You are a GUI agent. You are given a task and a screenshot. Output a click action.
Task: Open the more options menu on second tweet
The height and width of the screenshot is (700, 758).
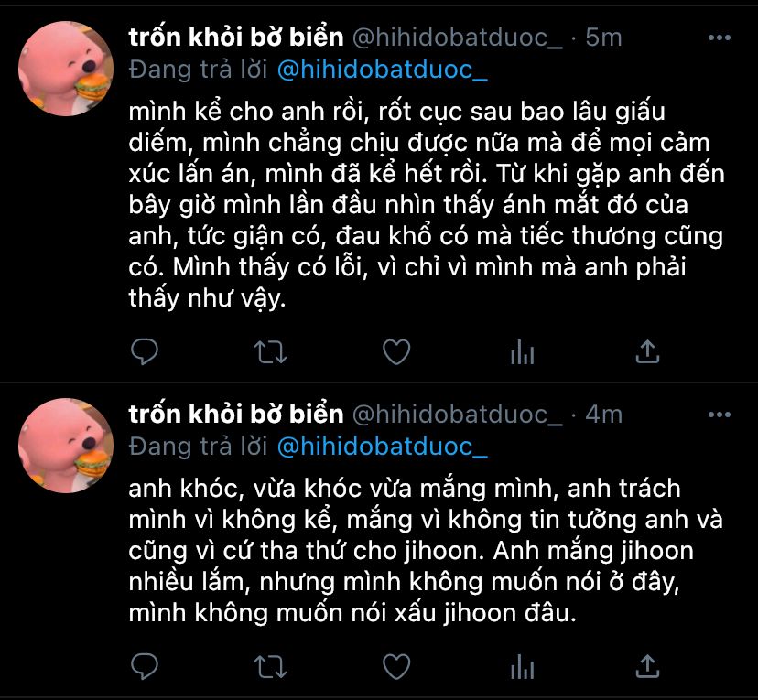(x=720, y=415)
